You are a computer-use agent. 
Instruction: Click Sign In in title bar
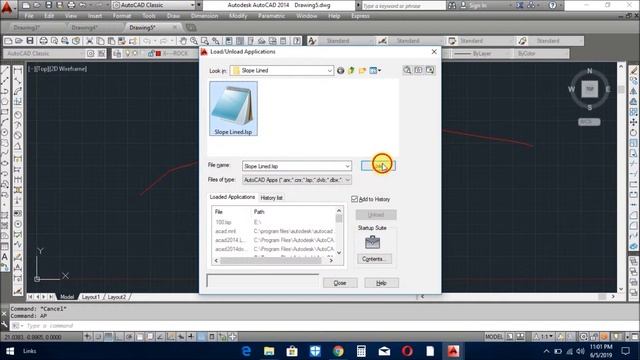tap(477, 5)
